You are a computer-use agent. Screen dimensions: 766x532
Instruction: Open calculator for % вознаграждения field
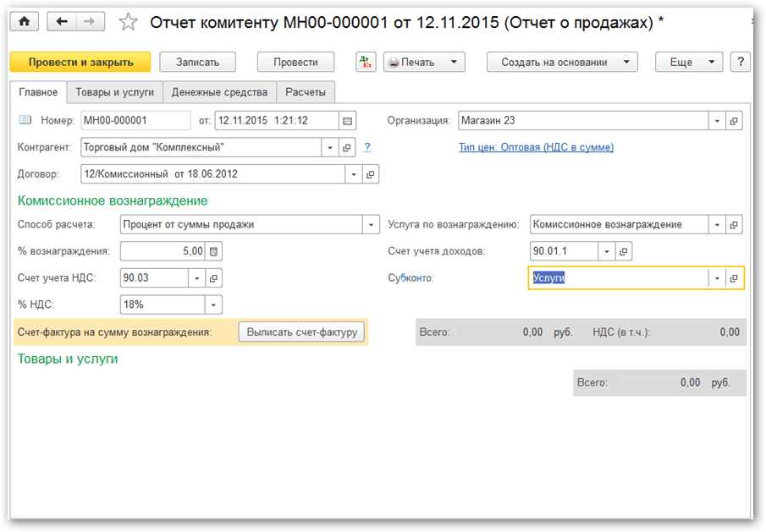213,251
